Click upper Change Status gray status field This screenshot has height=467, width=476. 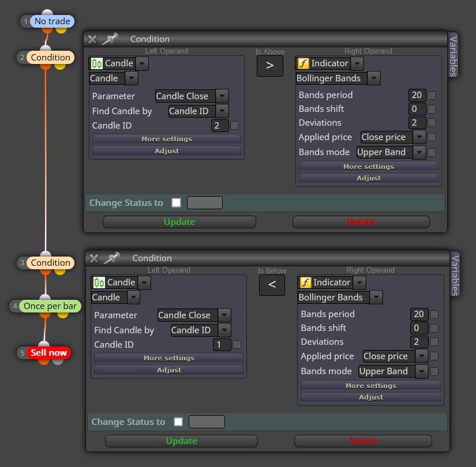coord(205,202)
